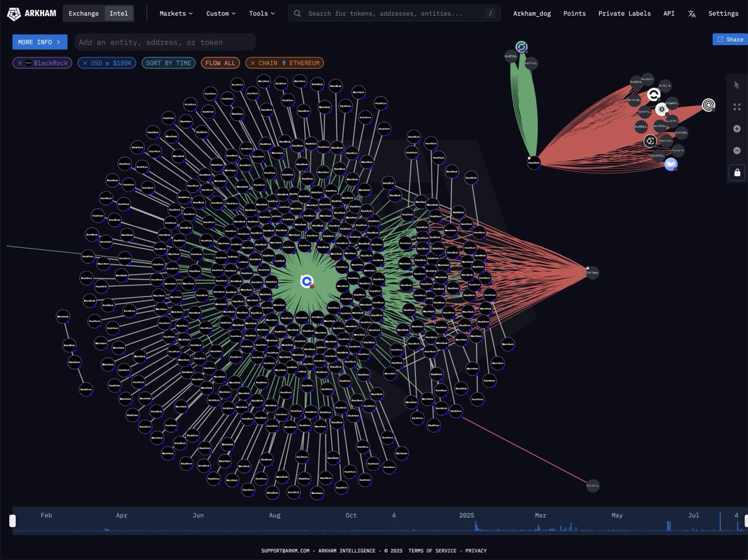The height and width of the screenshot is (560, 748).
Task: Click the white circular-arrows entity node
Action: [653, 95]
